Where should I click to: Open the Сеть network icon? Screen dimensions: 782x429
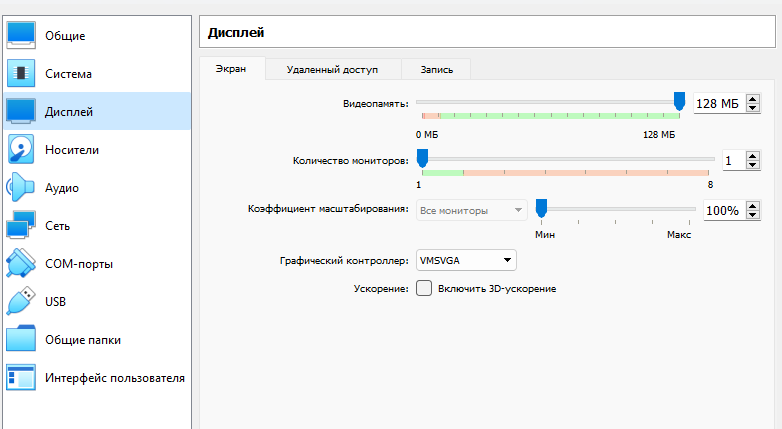[21, 225]
